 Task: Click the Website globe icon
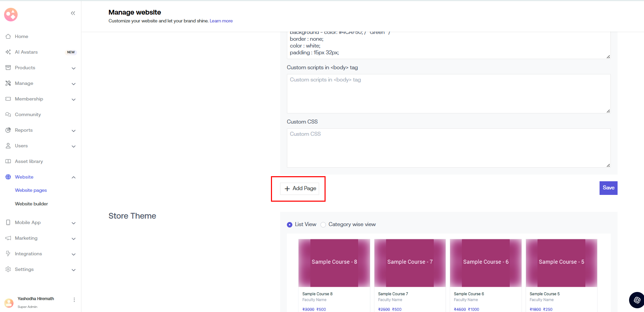[8, 177]
